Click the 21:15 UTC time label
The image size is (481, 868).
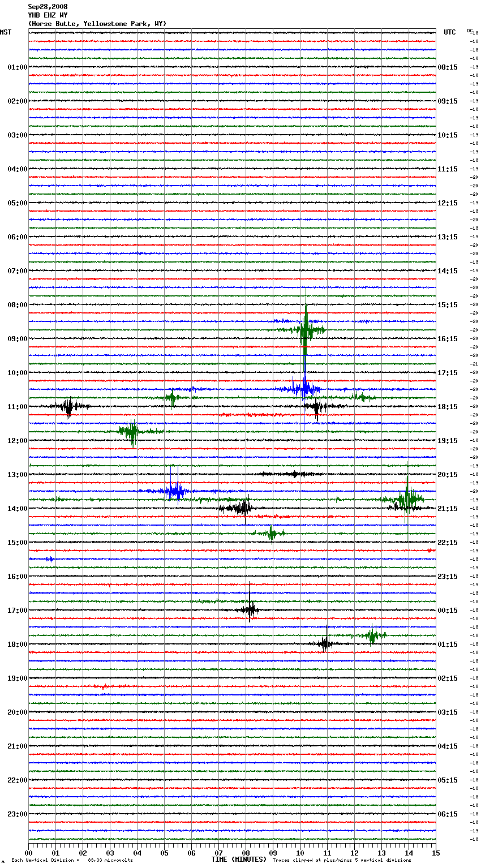tap(448, 509)
